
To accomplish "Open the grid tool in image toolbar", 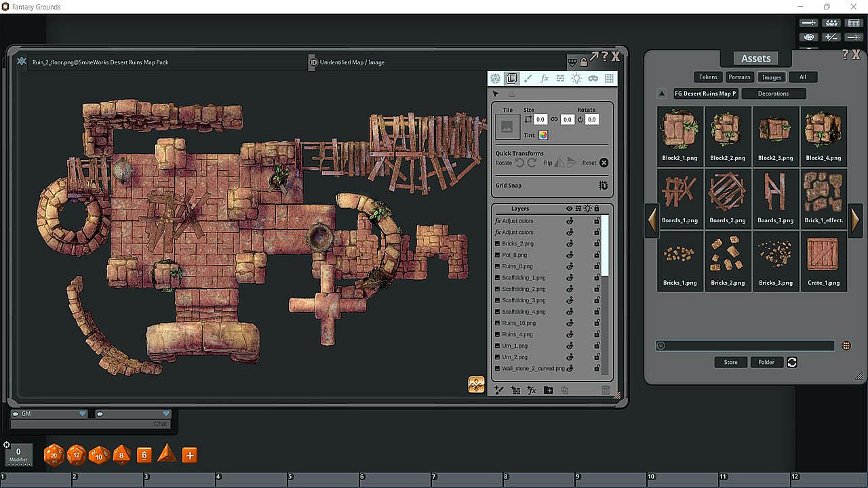I will [609, 79].
